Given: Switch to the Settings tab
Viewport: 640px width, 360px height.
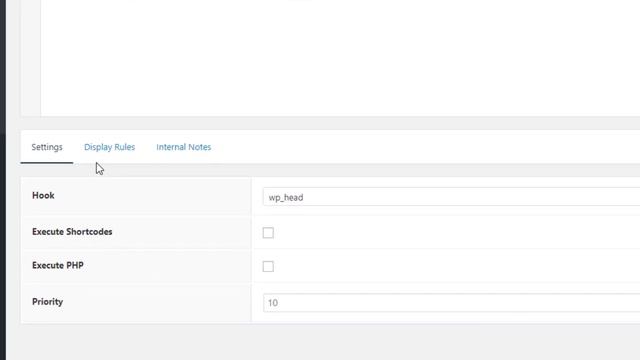Looking at the screenshot, I should (47, 147).
